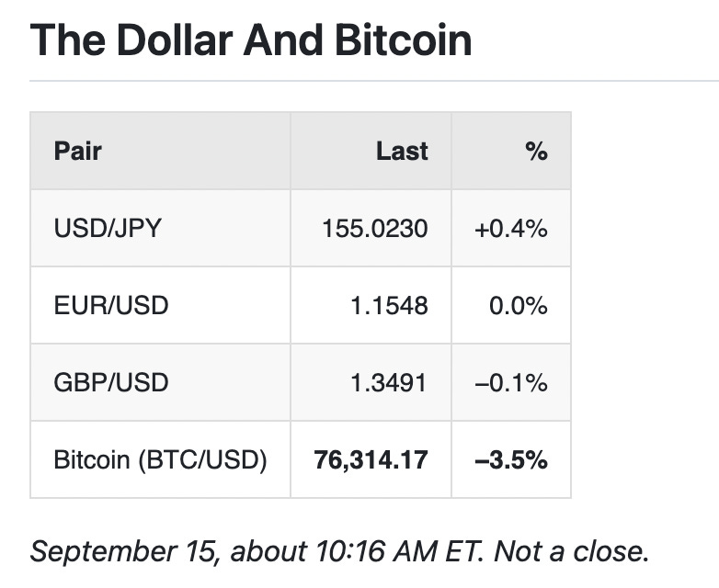Click the GBP/USD –0.1% change value
The image size is (719, 588).
tap(511, 383)
